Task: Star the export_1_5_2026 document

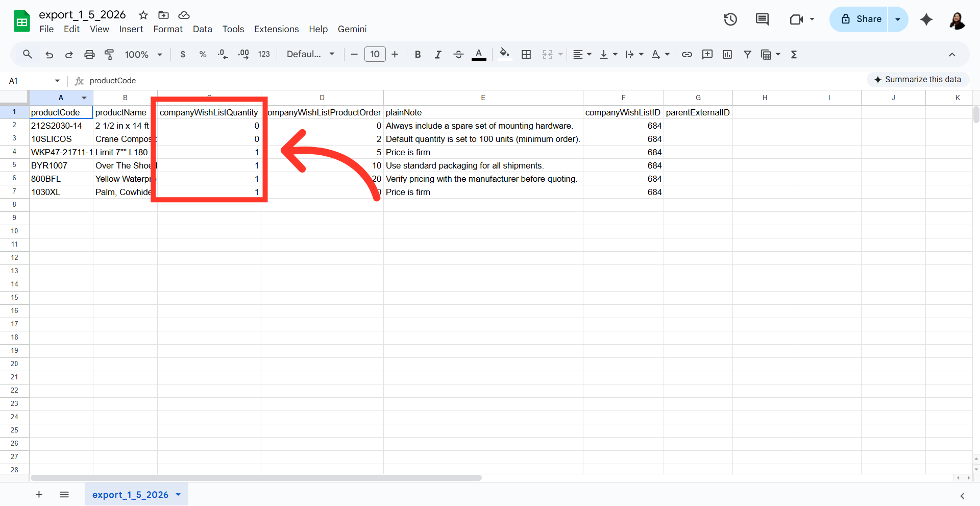Action: tap(143, 15)
